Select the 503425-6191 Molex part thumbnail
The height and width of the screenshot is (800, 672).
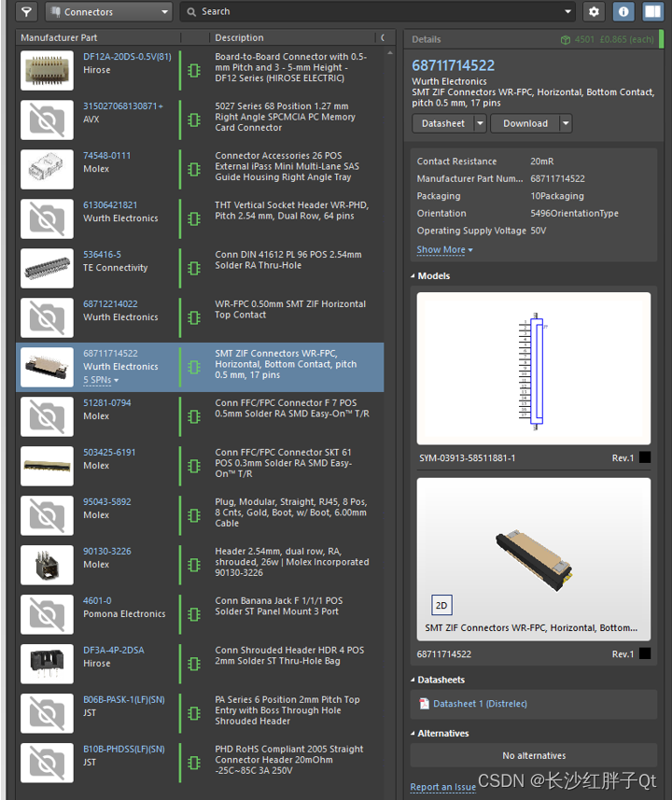(47, 465)
